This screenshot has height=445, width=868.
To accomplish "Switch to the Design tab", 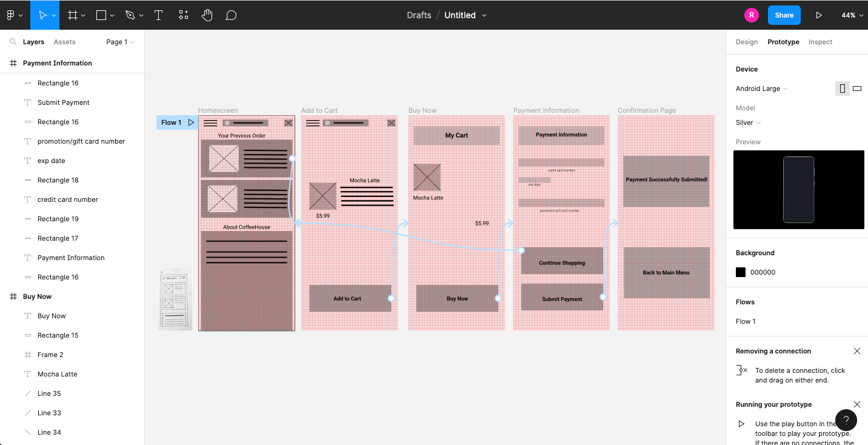I will click(x=747, y=42).
